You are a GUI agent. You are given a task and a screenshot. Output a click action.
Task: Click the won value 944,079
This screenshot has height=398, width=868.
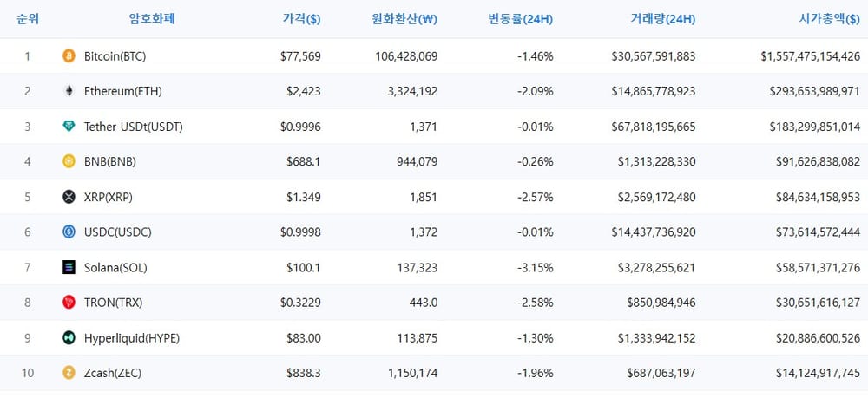click(418, 162)
